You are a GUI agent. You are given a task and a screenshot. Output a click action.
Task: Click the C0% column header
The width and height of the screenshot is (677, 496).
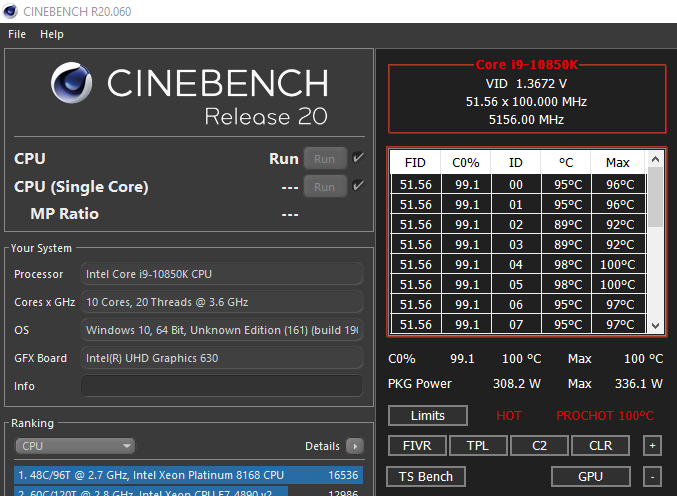click(x=465, y=163)
